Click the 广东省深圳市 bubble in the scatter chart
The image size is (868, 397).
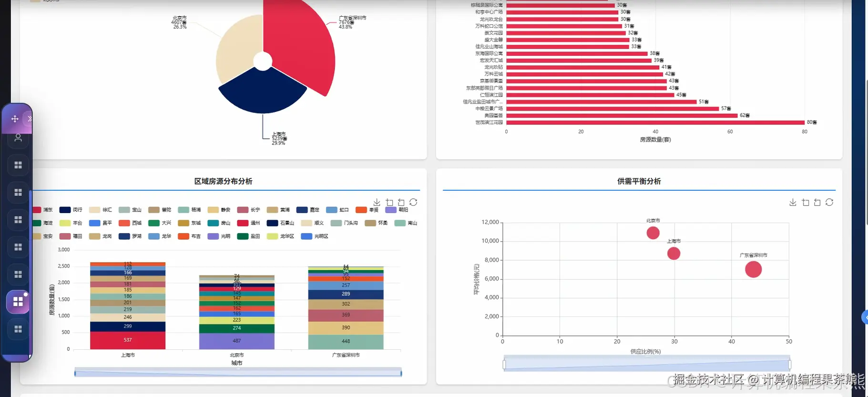753,270
